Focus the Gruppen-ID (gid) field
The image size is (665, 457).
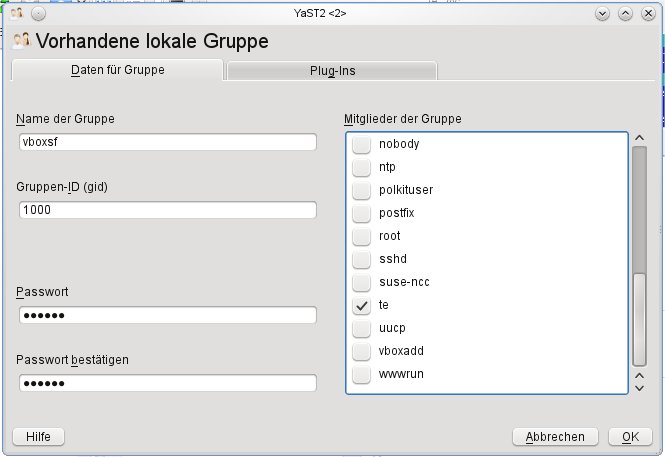[x=168, y=210]
